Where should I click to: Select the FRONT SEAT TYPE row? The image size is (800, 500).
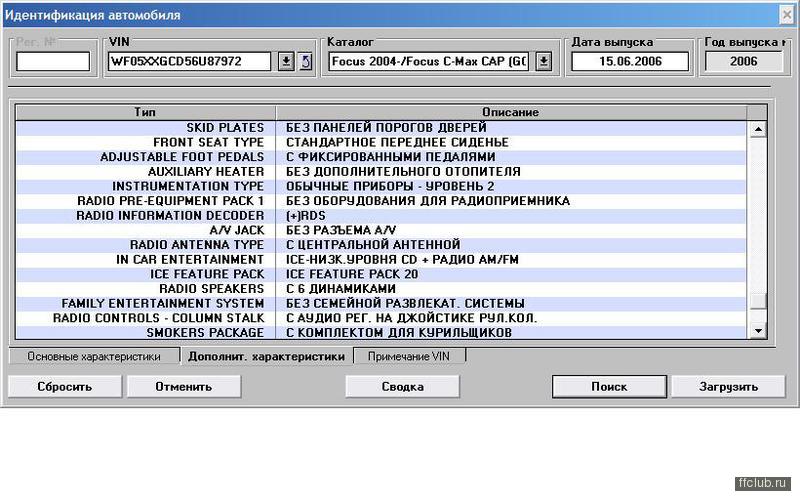pyautogui.click(x=381, y=142)
